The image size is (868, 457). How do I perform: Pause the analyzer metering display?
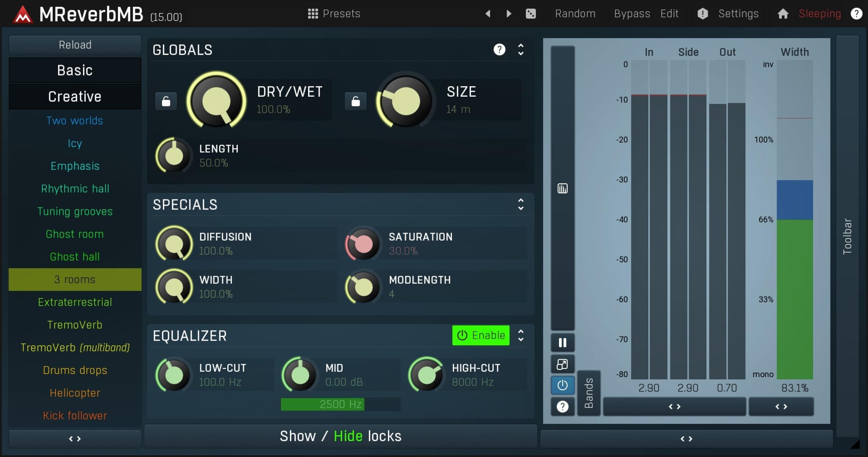[x=562, y=343]
